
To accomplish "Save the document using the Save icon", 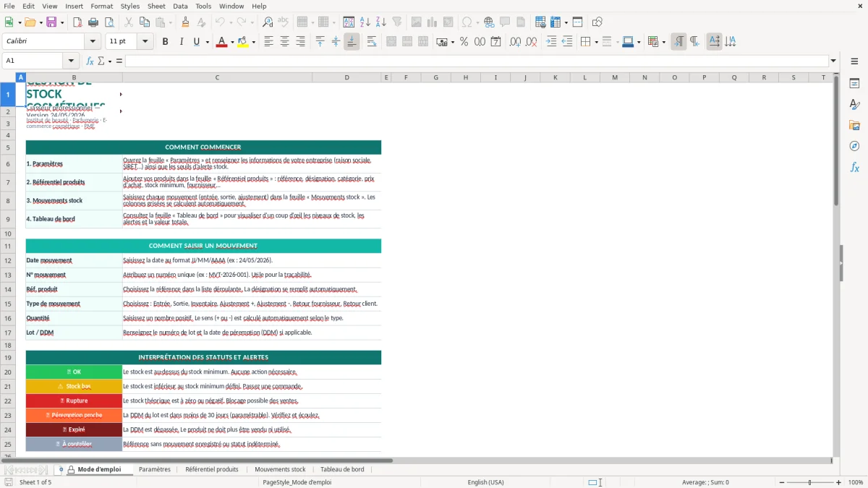I will 51,22.
